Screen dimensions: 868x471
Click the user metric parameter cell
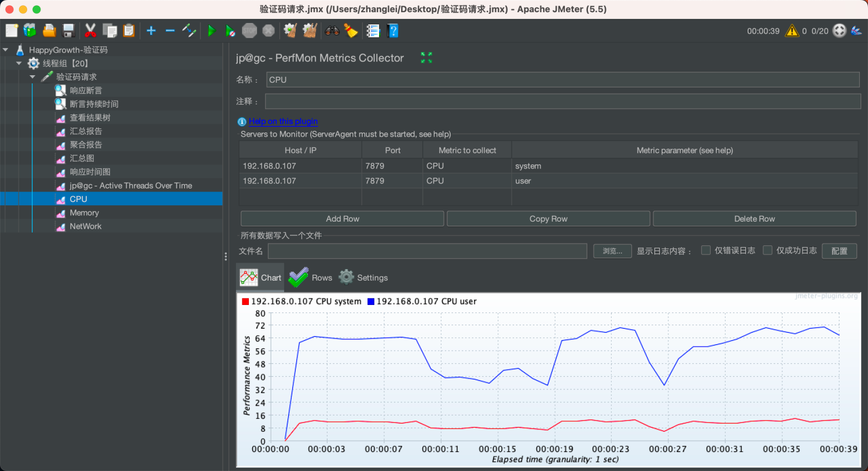(x=685, y=181)
